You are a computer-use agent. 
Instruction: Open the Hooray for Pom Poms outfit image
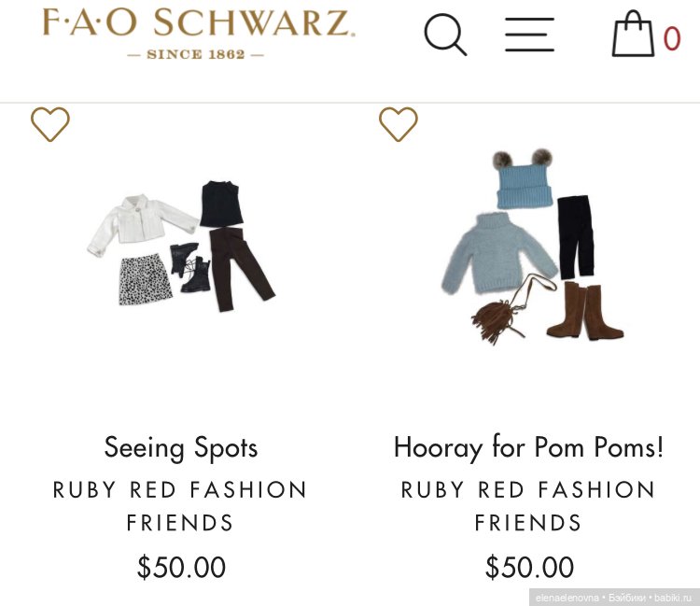(528, 247)
